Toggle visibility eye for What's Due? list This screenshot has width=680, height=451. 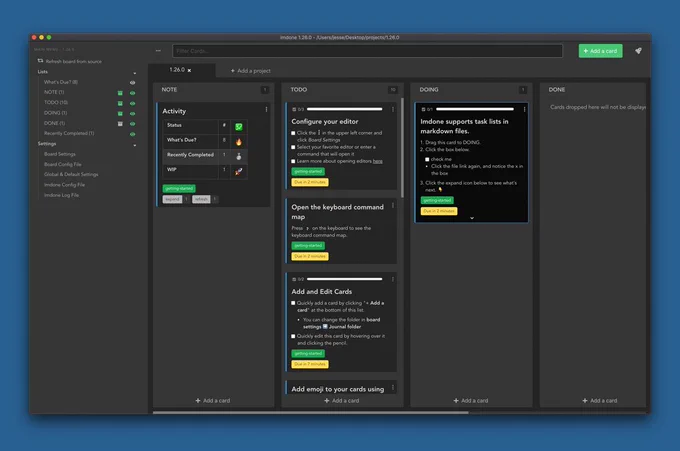pyautogui.click(x=132, y=82)
